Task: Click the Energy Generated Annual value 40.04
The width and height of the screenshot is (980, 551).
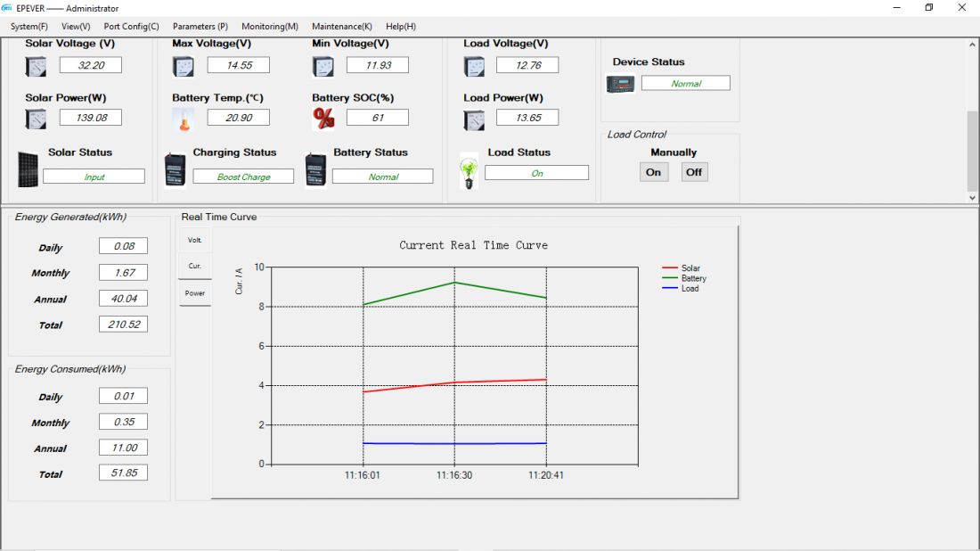Action: pos(123,299)
